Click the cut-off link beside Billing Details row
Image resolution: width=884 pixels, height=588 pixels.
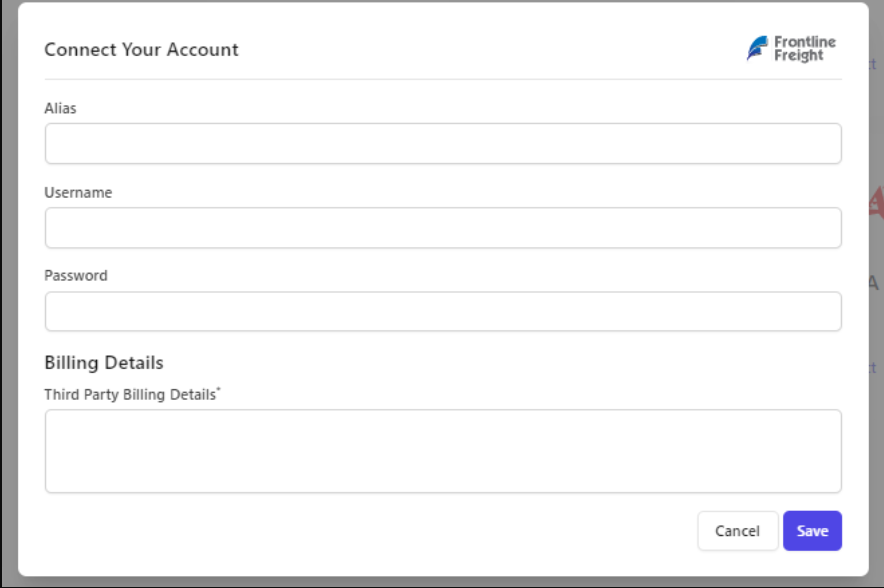tap(873, 368)
